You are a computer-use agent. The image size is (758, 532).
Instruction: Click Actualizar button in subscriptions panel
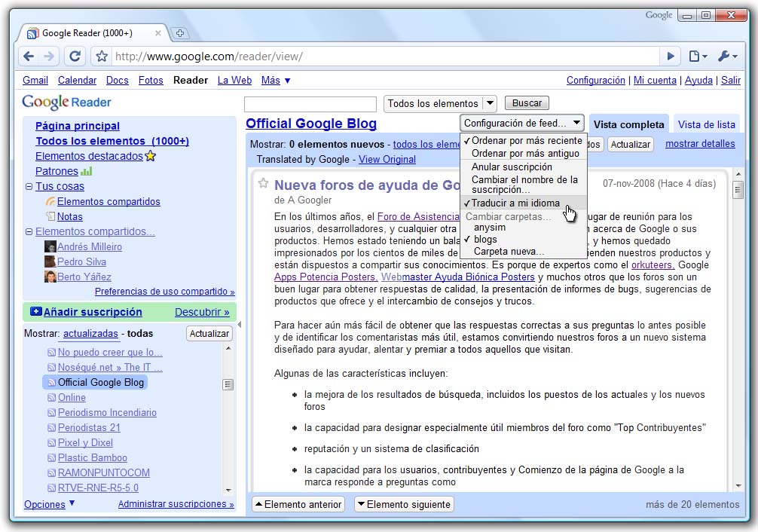(209, 333)
